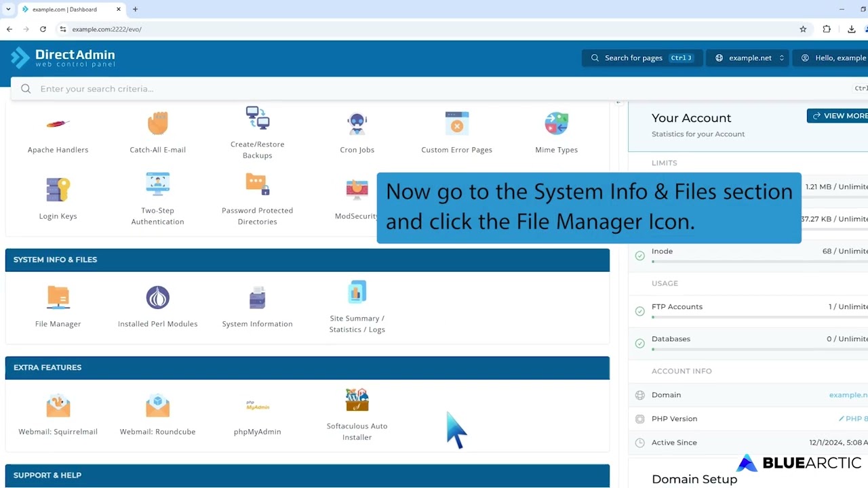Click the Databases status check icon

coord(639,344)
